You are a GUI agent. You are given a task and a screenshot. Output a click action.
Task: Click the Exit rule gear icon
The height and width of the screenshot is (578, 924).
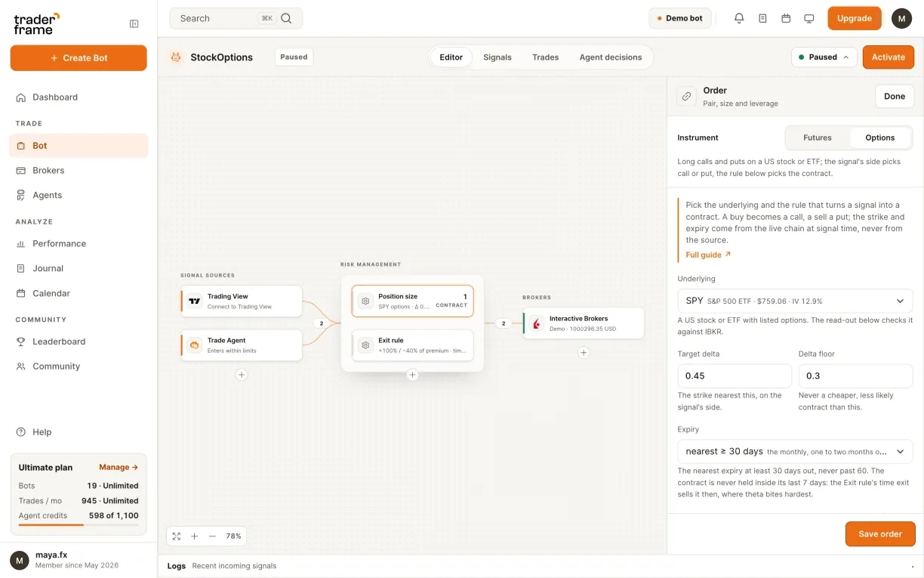tap(365, 345)
